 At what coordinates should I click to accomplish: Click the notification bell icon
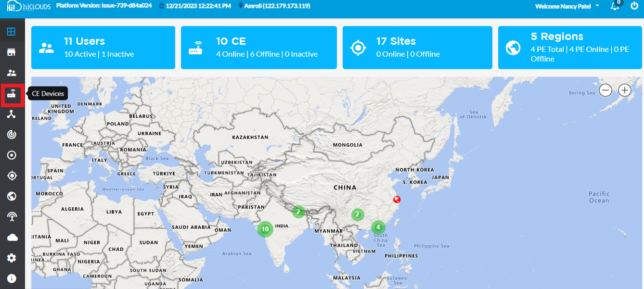[615, 6]
